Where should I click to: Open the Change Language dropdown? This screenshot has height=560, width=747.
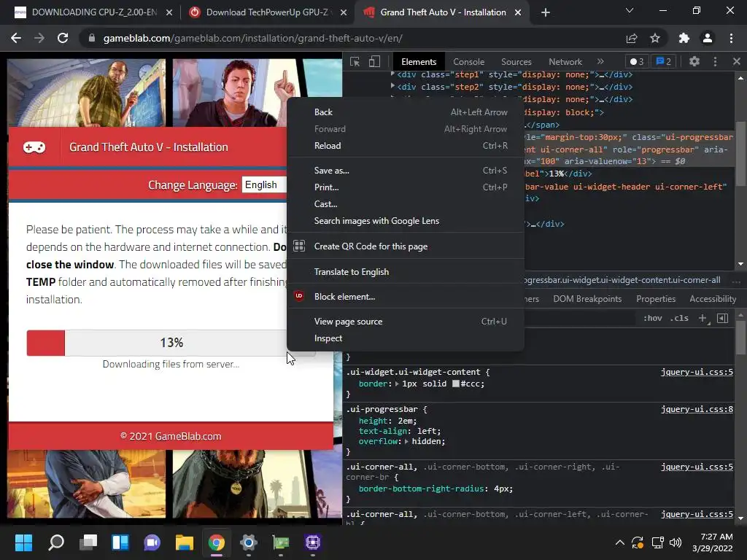coord(264,184)
